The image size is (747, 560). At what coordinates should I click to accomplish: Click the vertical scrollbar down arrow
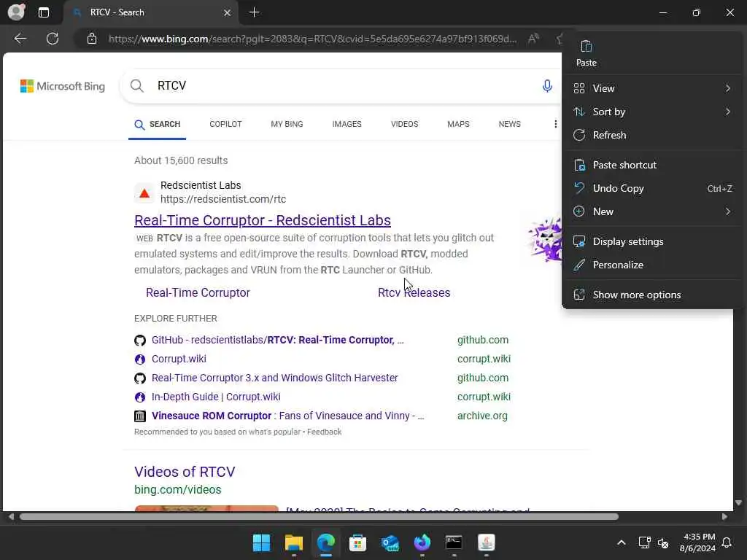tap(738, 503)
